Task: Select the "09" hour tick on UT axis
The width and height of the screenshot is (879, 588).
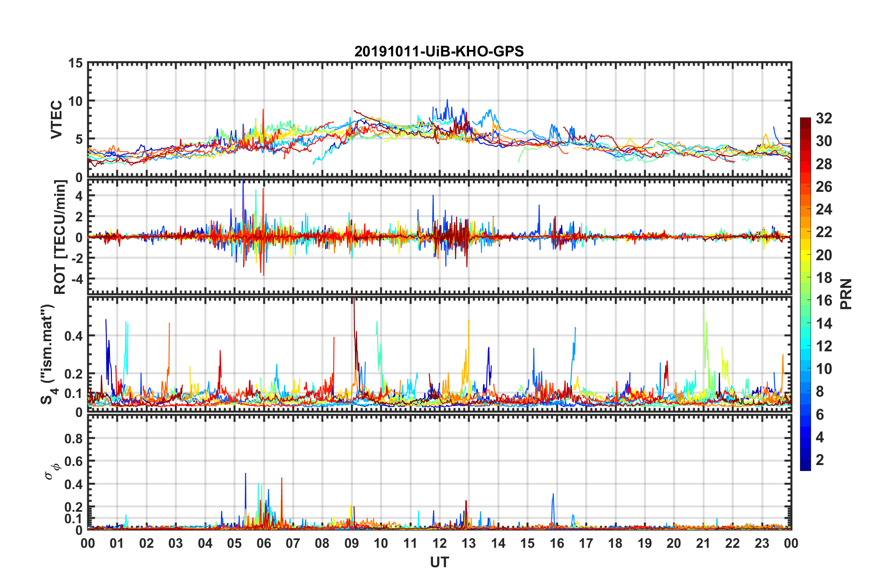Action: coord(352,543)
